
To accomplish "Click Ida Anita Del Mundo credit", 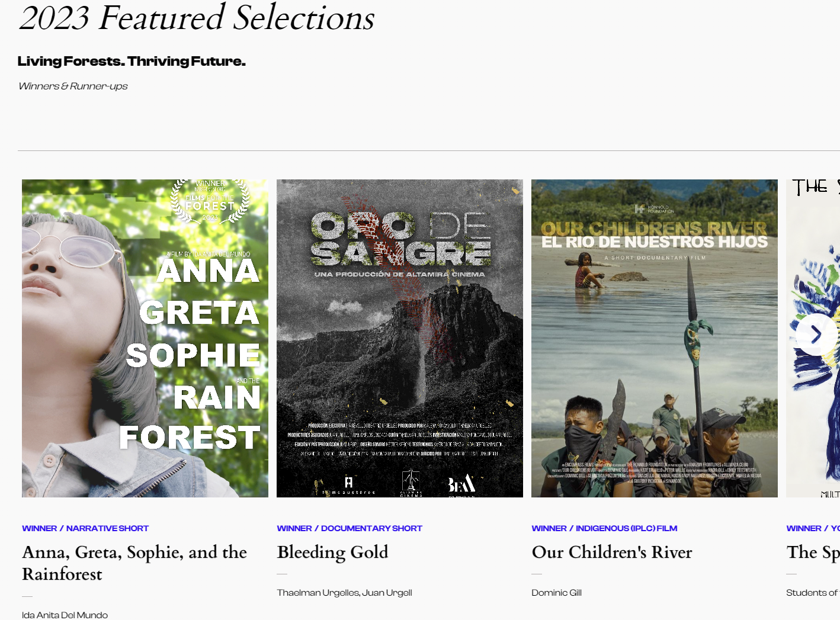I will coord(65,615).
